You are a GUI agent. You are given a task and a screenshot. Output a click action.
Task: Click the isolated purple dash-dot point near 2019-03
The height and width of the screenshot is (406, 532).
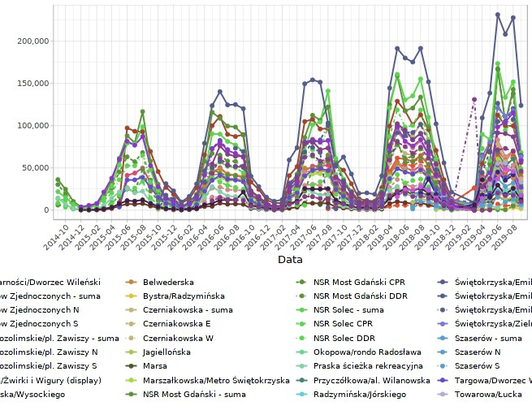point(474,100)
